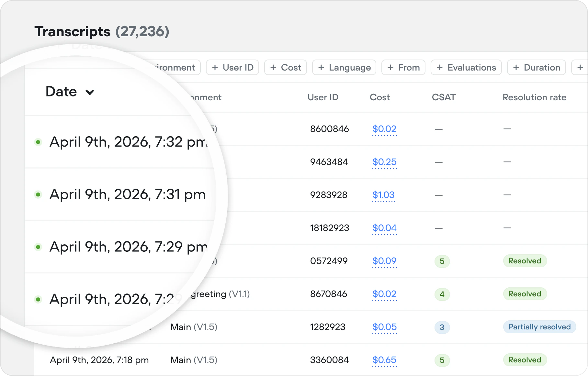The width and height of the screenshot is (588, 376).
Task: Click the Resolved badge for user 0572499
Action: click(525, 261)
